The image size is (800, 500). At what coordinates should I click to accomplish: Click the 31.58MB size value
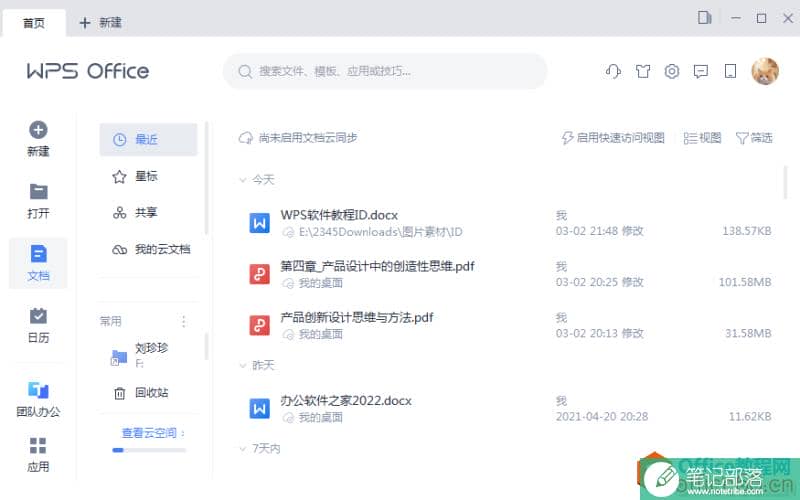[x=748, y=333]
